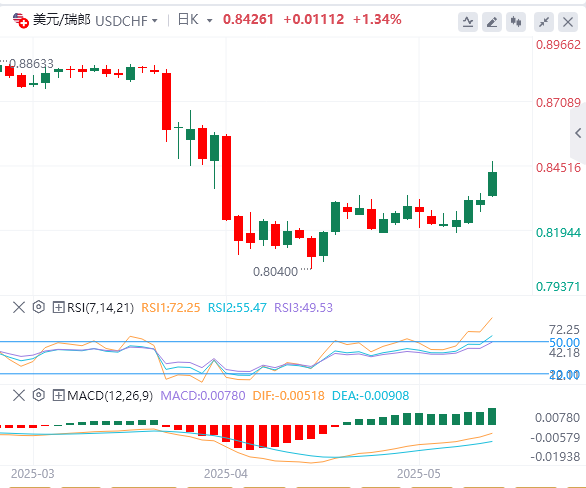The height and width of the screenshot is (488, 586).
Task: Open the USDCHF symbol dropdown arrow
Action: [155, 21]
